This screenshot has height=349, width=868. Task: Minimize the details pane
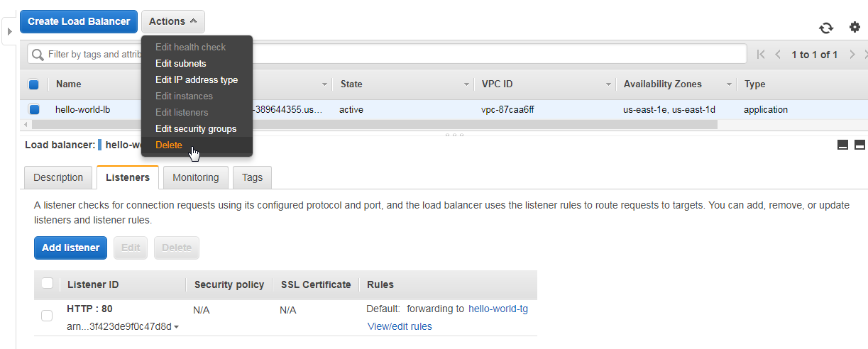tap(843, 145)
